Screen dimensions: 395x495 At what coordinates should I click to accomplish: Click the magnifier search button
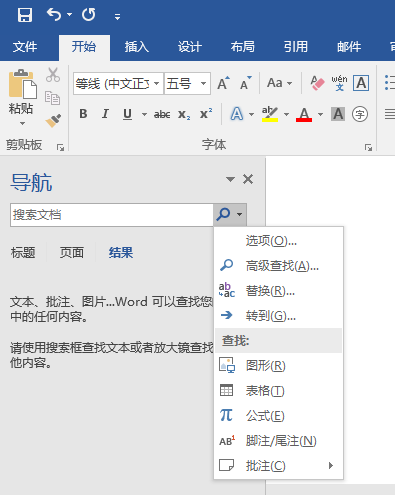(223, 214)
